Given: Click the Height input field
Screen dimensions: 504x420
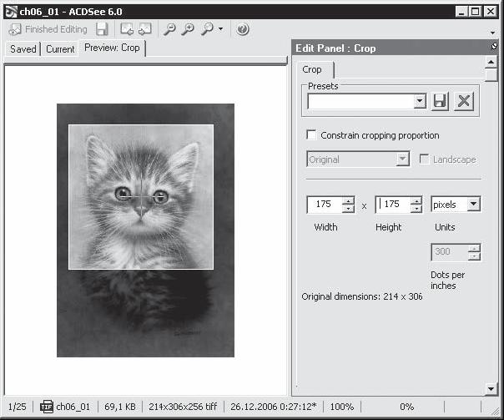Looking at the screenshot, I should tap(393, 205).
